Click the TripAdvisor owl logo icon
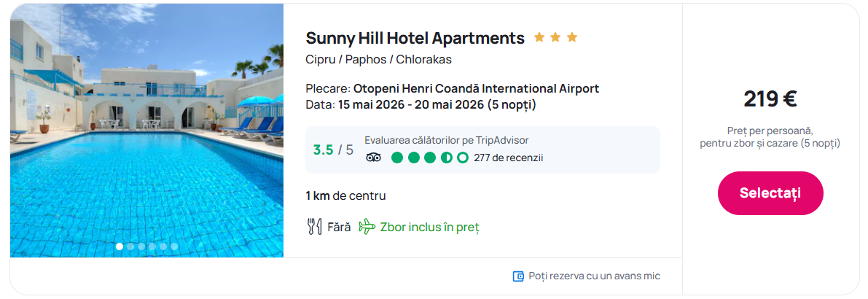This screenshot has width=868, height=299. [x=373, y=158]
